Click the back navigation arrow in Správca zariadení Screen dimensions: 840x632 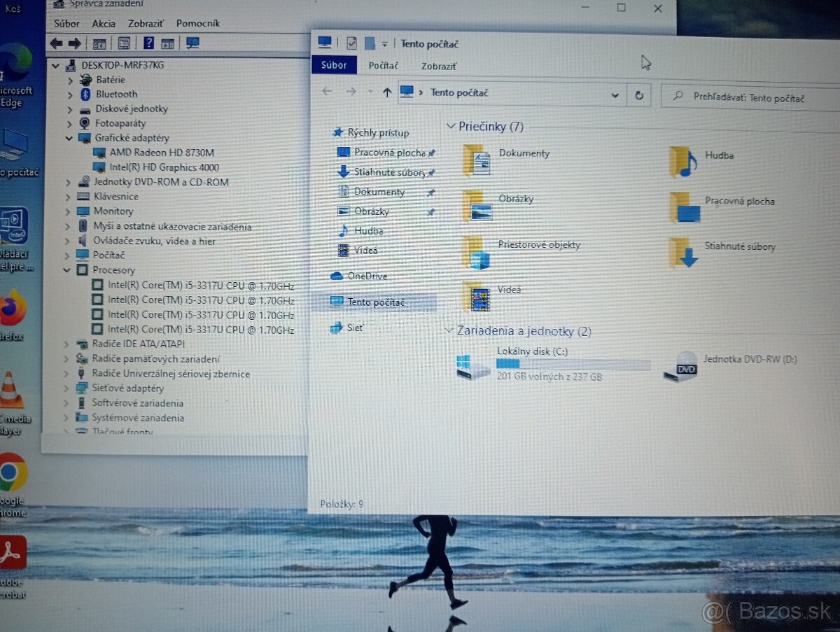click(56, 43)
